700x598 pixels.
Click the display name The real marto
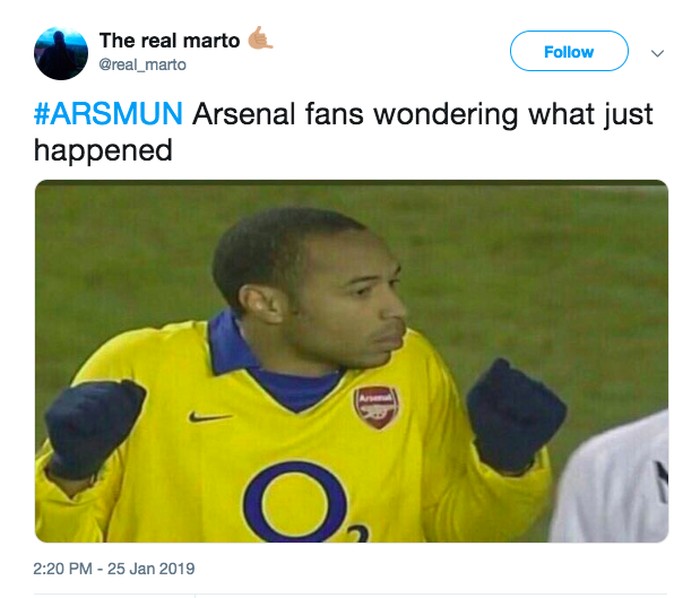tap(169, 40)
